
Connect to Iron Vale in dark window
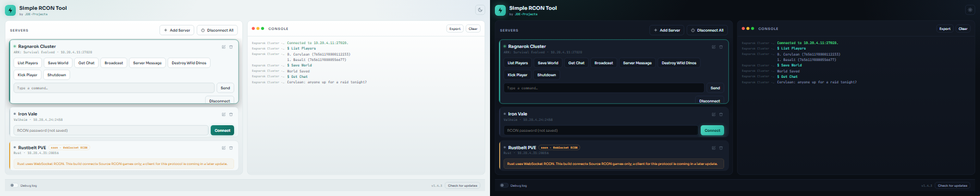point(712,130)
